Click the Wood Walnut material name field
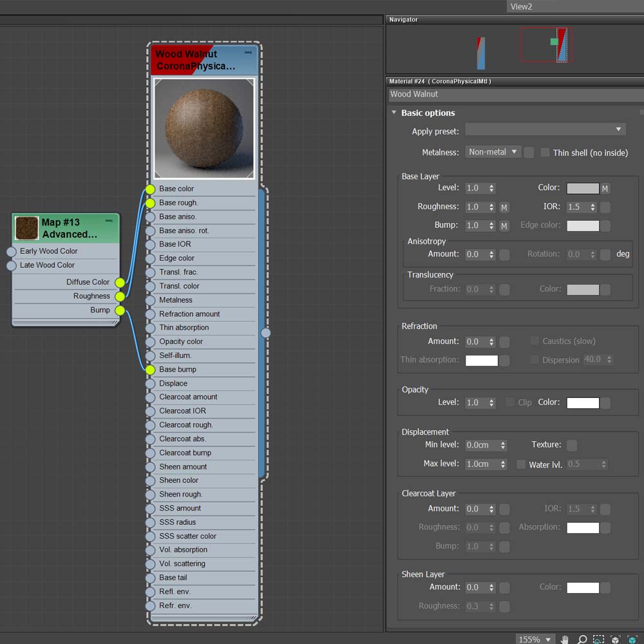This screenshot has height=644, width=644. click(x=515, y=94)
